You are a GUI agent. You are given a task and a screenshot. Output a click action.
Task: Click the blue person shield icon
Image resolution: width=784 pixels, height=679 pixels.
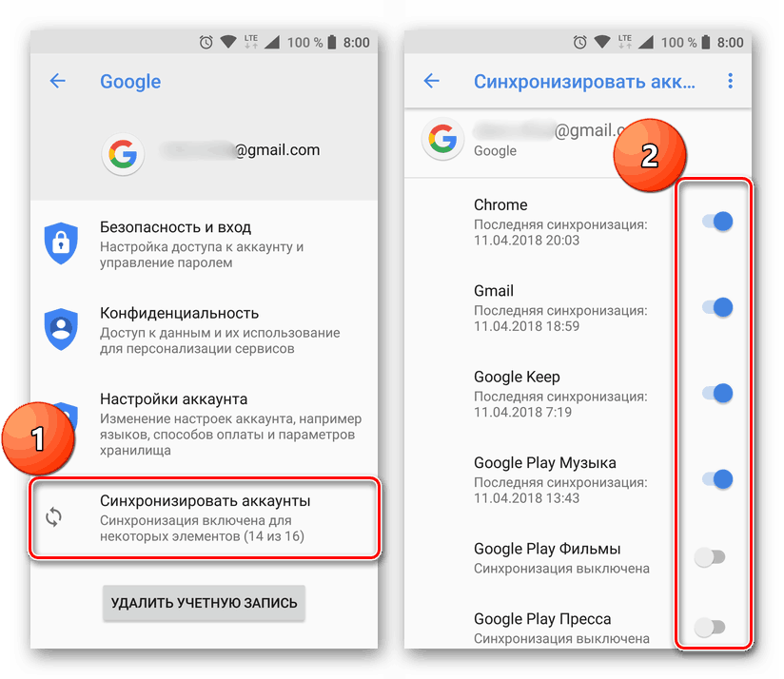click(x=61, y=329)
